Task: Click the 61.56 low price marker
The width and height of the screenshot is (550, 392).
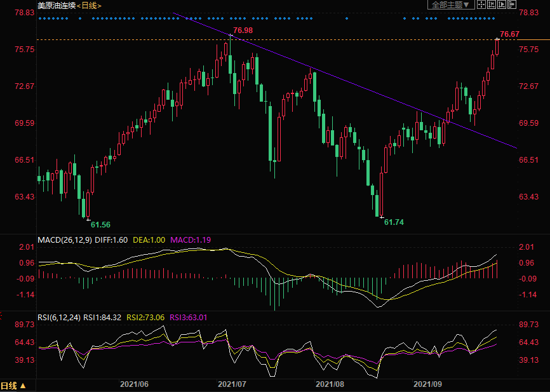Action: [x=100, y=224]
